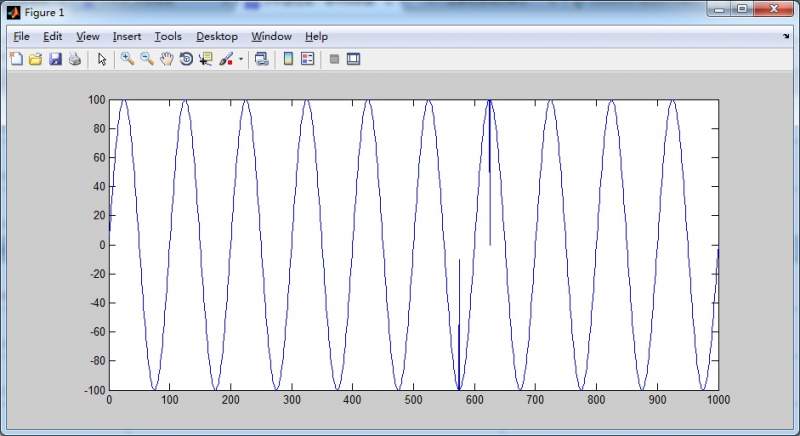Toggle the Insert Legend button

click(307, 59)
